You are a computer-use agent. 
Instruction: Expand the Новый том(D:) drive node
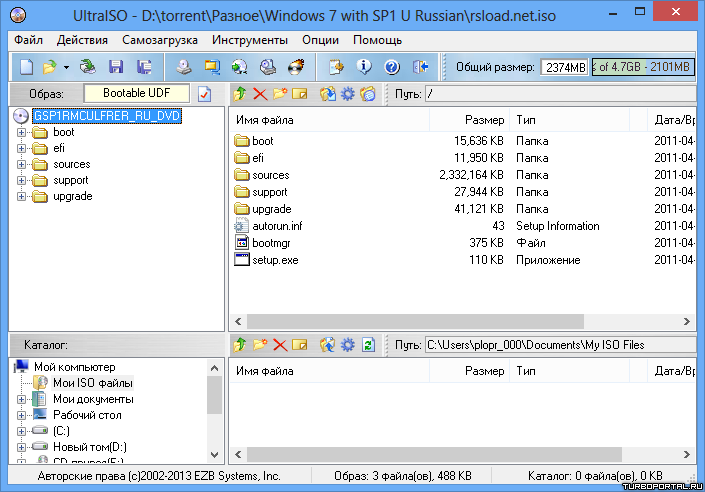(x=22, y=447)
